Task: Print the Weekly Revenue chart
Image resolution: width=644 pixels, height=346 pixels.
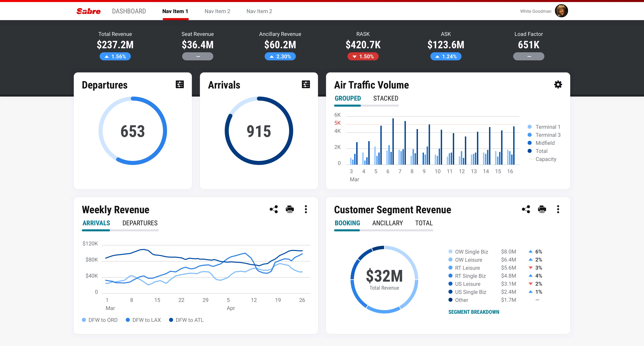Action: 290,209
